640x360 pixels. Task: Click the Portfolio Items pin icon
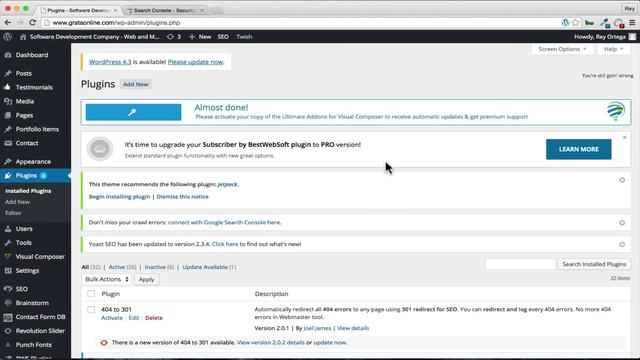point(8,129)
